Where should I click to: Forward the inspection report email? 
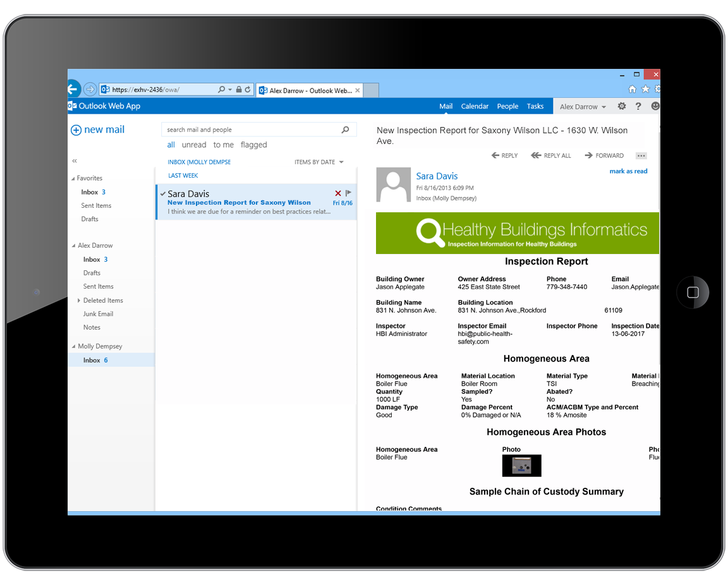coord(604,155)
